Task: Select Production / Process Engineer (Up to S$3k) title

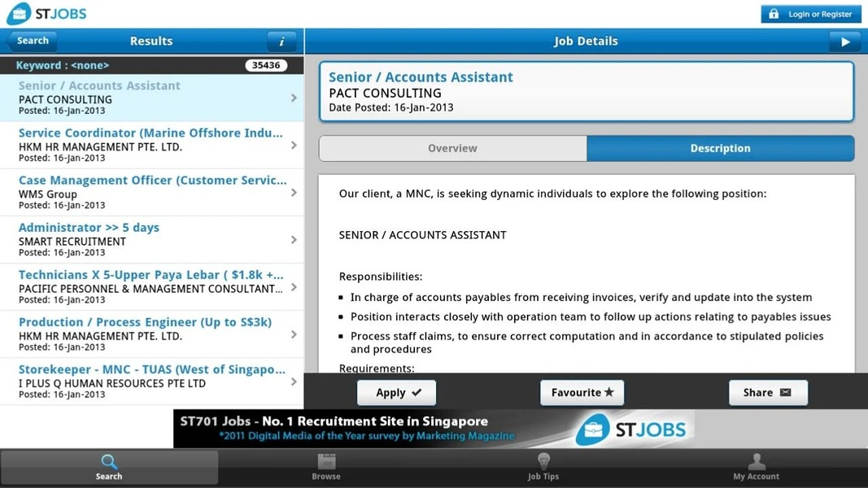Action: (145, 322)
